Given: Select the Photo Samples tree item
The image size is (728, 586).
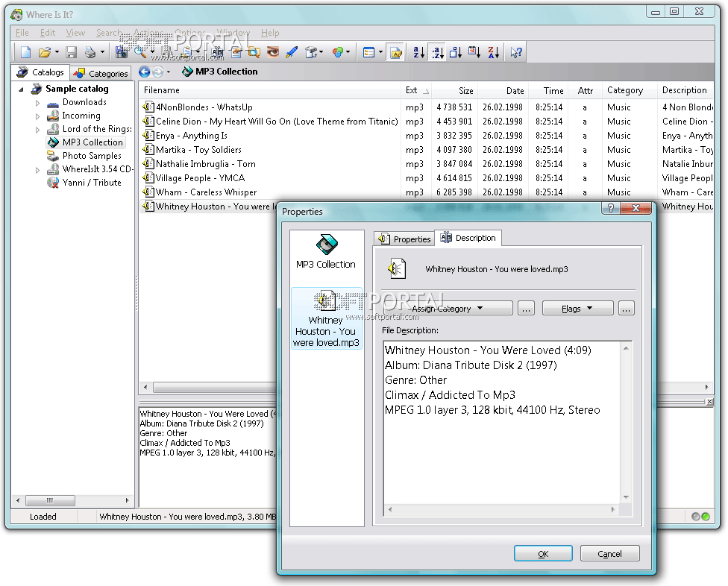Looking at the screenshot, I should (x=92, y=156).
